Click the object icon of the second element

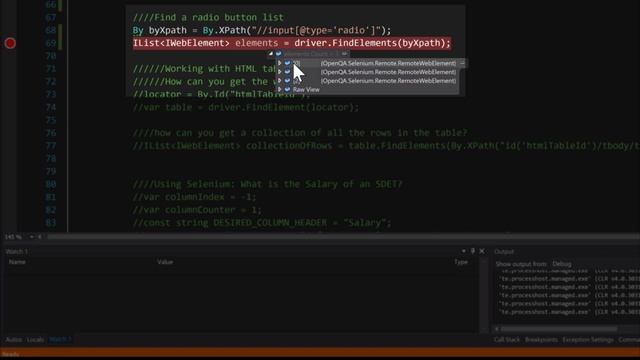287,72
